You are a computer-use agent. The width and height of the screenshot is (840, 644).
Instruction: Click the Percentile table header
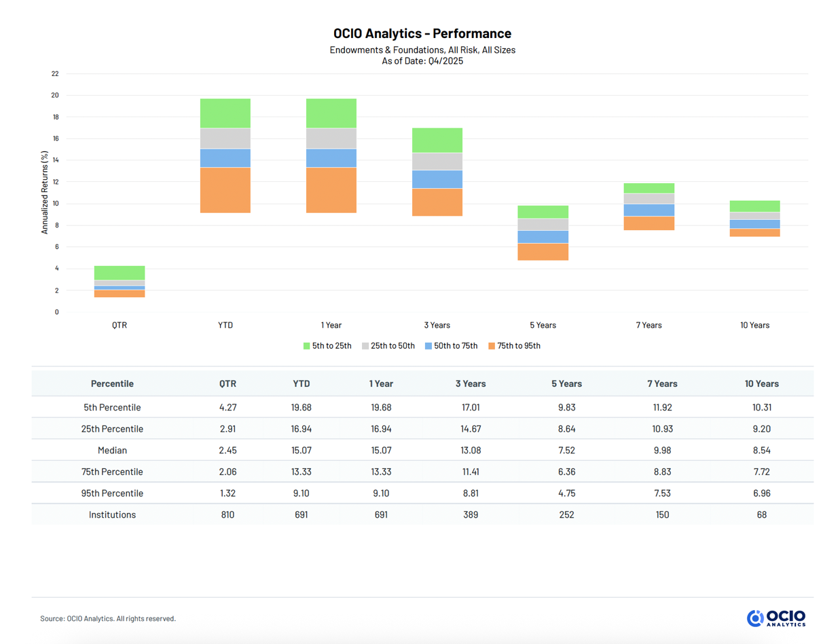pyautogui.click(x=112, y=383)
